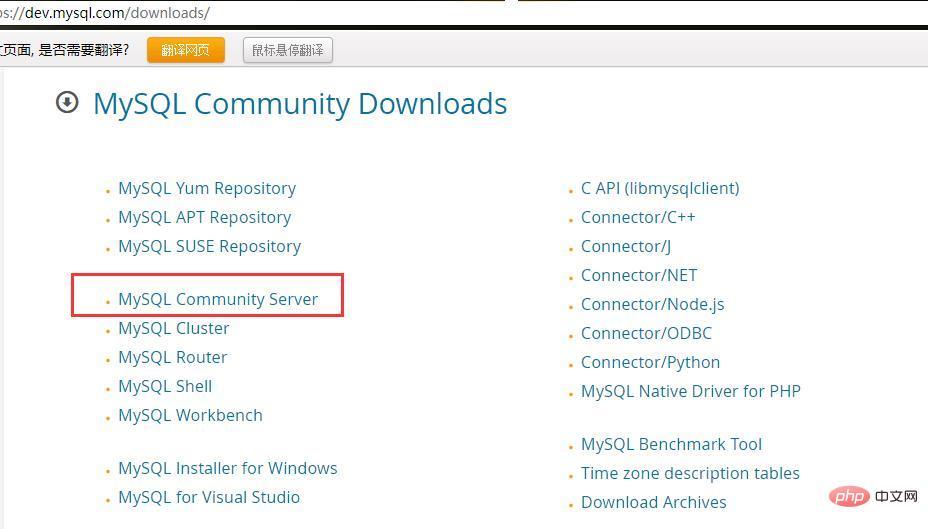The image size is (928, 529).
Task: Open the Connector/Python link
Action: [x=650, y=362]
